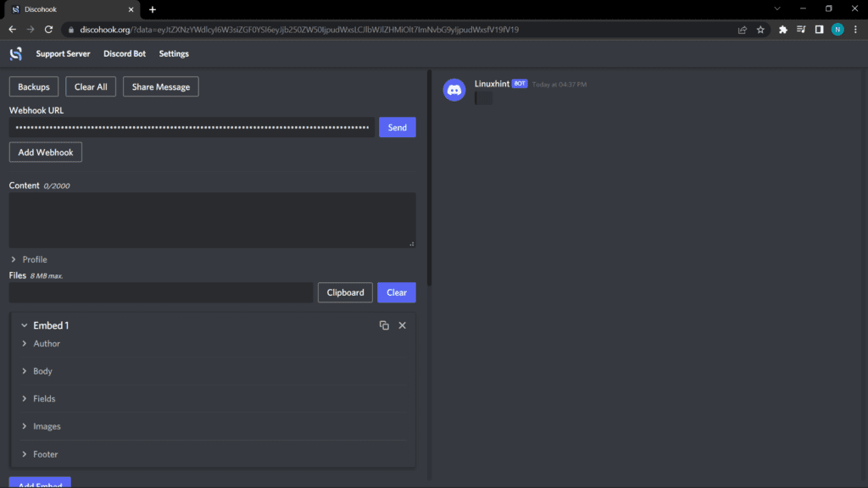Click the share page icon in address bar

tap(743, 30)
